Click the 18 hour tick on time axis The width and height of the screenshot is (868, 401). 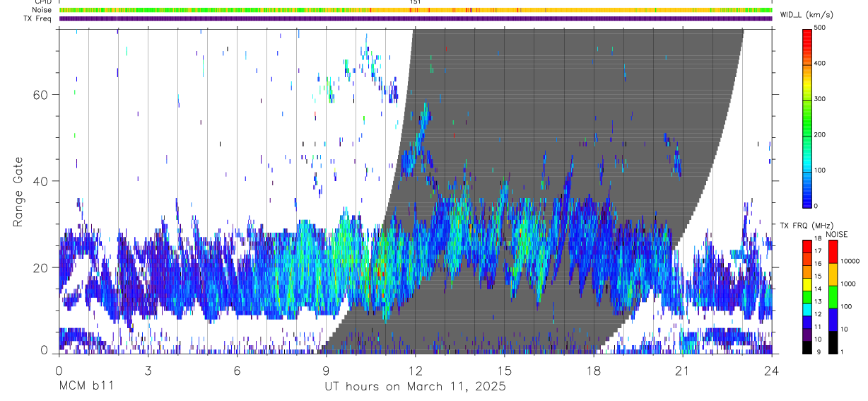(593, 370)
